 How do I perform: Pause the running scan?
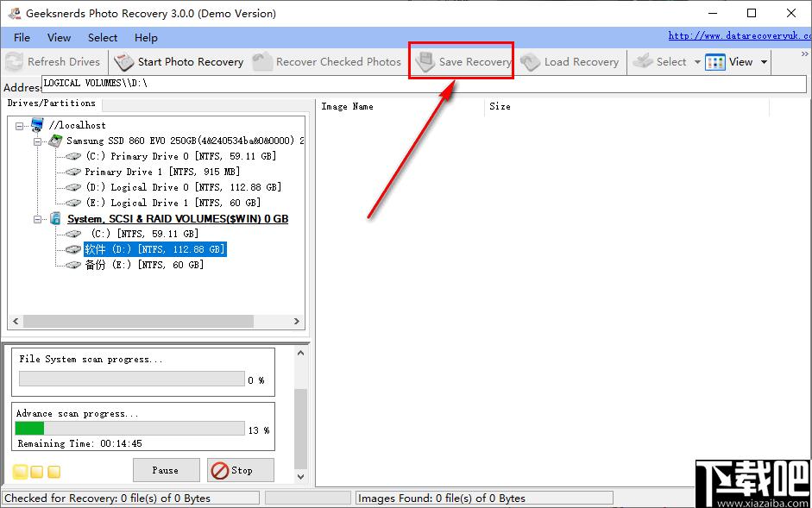(166, 470)
